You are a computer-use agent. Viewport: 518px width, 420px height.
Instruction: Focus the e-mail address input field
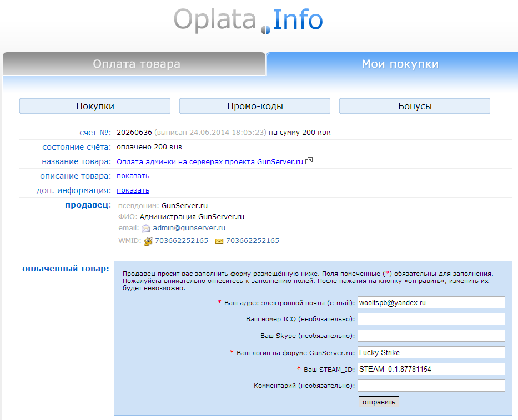(431, 302)
